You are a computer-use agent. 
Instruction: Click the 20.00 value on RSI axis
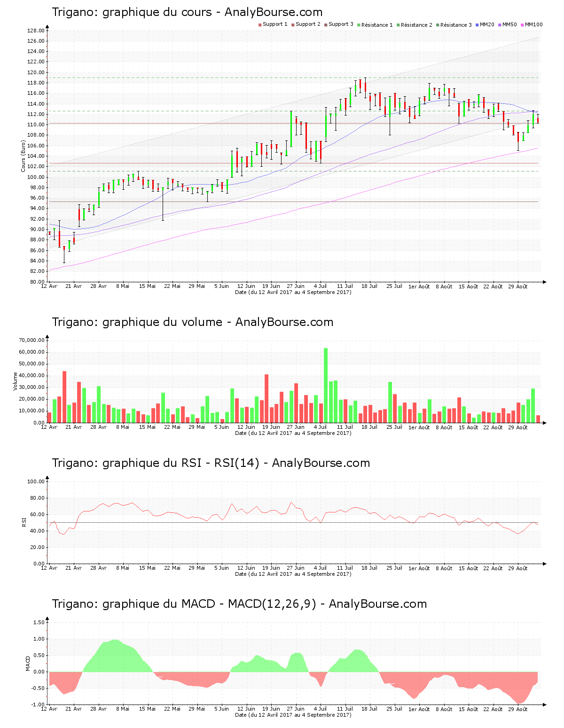pyautogui.click(x=37, y=547)
